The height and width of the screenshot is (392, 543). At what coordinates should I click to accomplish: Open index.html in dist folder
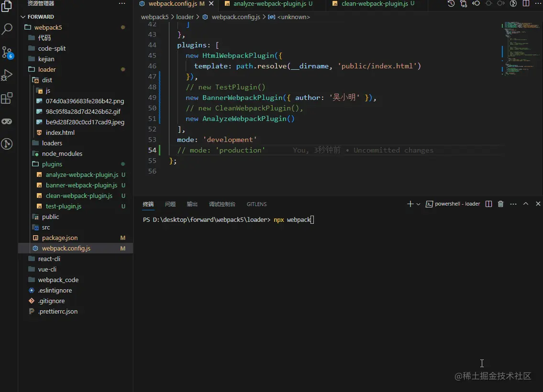pos(76,132)
